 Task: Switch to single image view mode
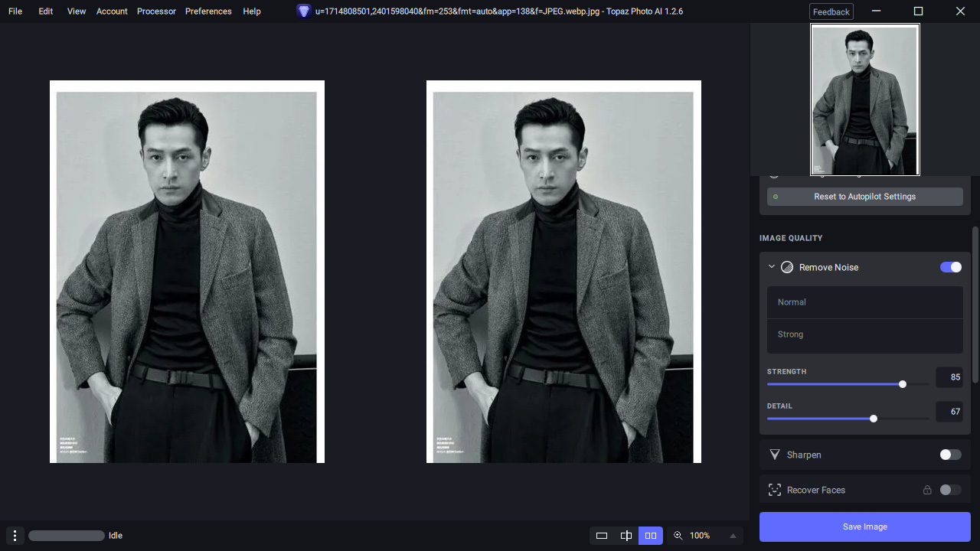pyautogui.click(x=602, y=536)
